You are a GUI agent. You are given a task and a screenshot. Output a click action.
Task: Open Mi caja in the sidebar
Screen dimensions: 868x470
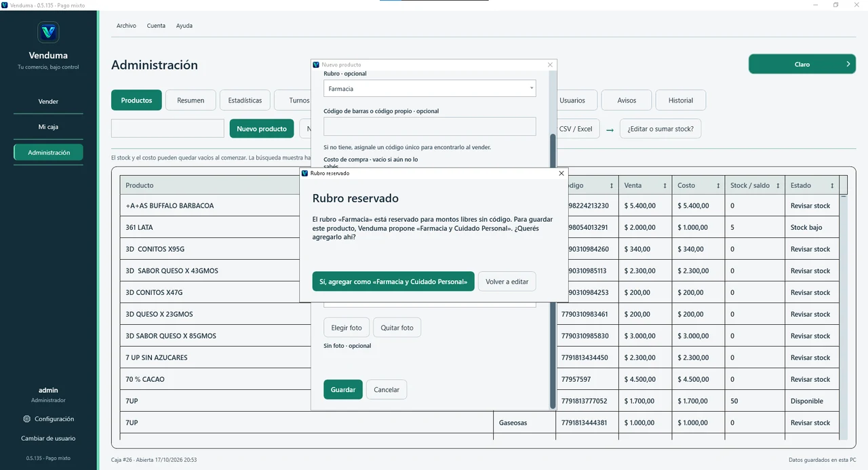click(x=48, y=127)
